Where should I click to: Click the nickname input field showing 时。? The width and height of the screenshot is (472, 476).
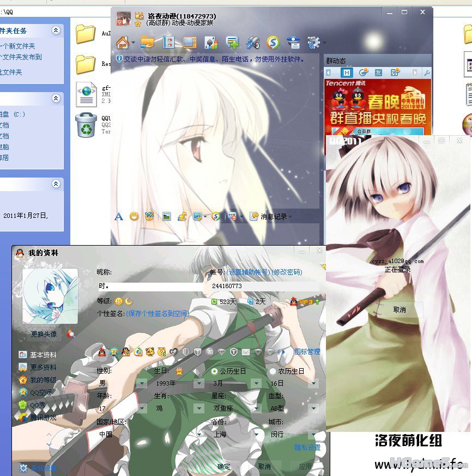(x=150, y=286)
